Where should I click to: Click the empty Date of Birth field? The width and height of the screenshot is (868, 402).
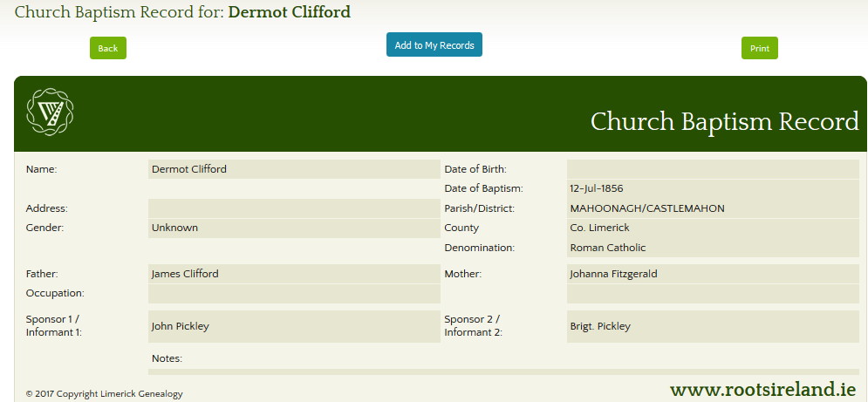(x=712, y=169)
